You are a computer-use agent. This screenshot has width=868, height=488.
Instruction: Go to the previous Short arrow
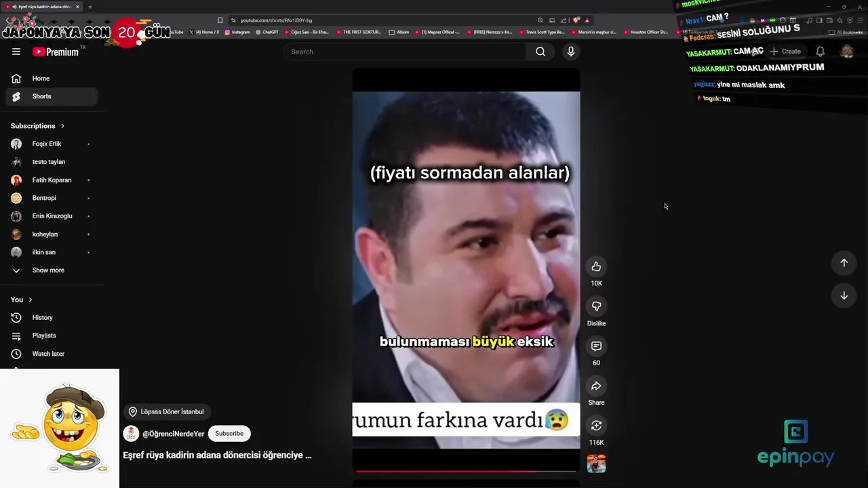click(x=844, y=263)
